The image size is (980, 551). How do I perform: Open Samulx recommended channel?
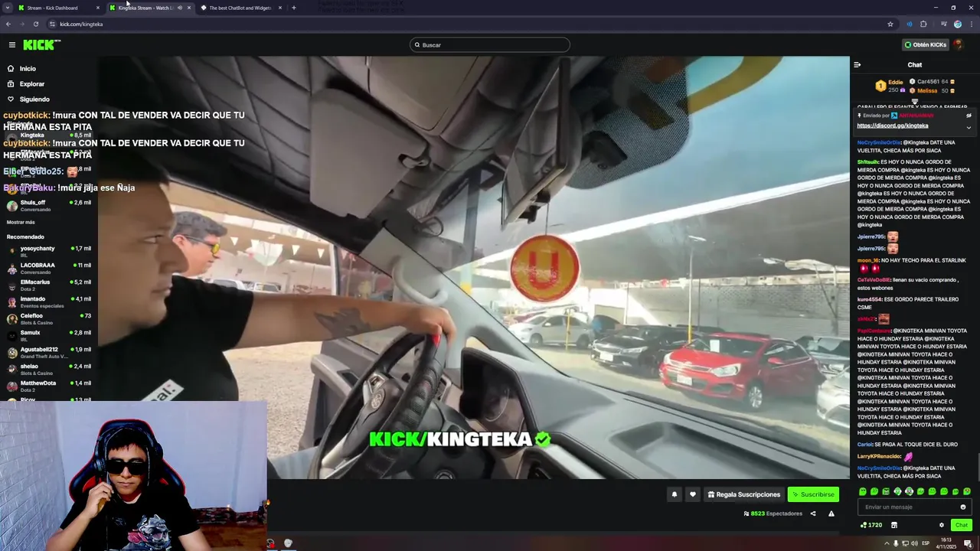(x=49, y=335)
